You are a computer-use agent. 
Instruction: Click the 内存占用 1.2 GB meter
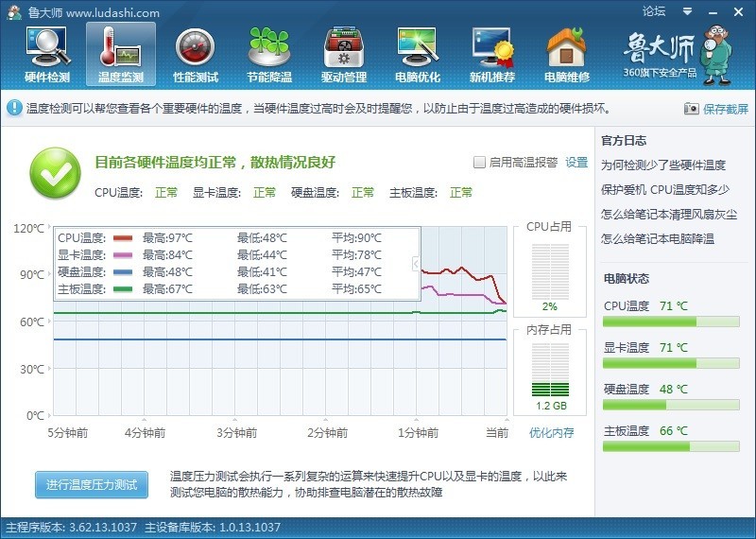point(550,370)
